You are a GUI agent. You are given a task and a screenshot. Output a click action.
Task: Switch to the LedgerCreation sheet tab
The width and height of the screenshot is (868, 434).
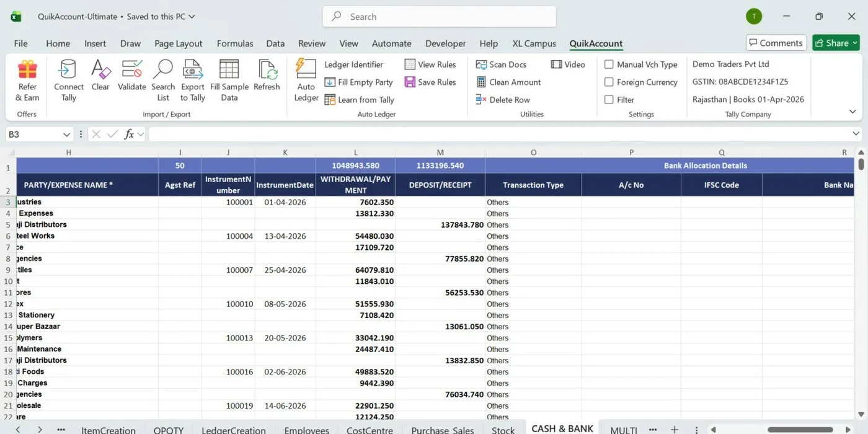[233, 430]
